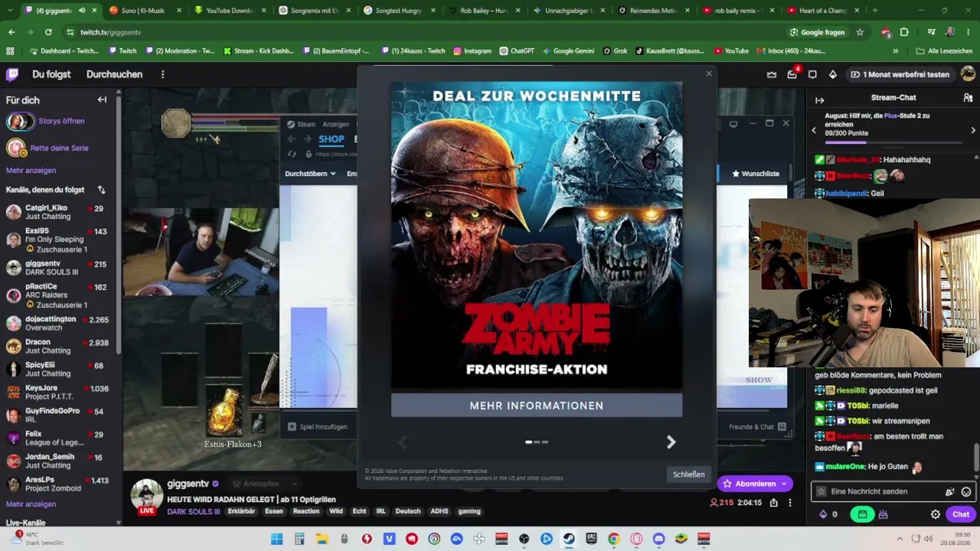Click the share icon under the stream
The width and height of the screenshot is (980, 551).
click(773, 503)
